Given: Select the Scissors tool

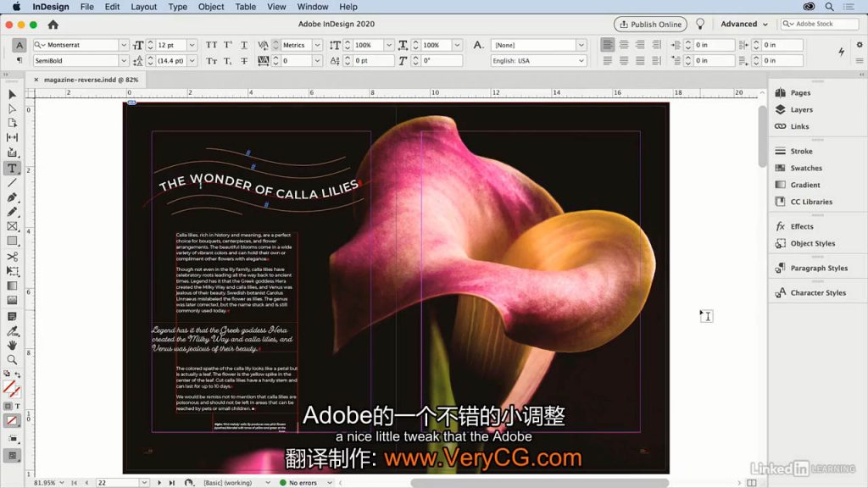Looking at the screenshot, I should [x=12, y=257].
